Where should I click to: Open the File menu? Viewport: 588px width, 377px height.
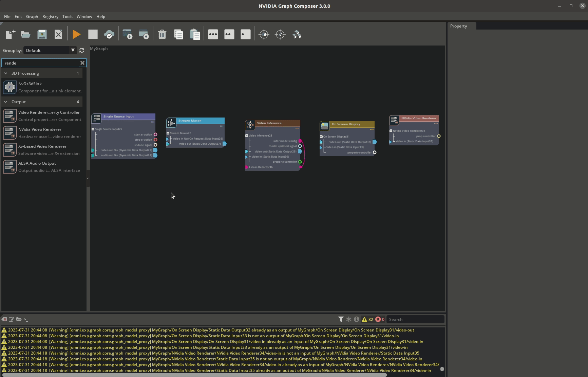(x=7, y=16)
